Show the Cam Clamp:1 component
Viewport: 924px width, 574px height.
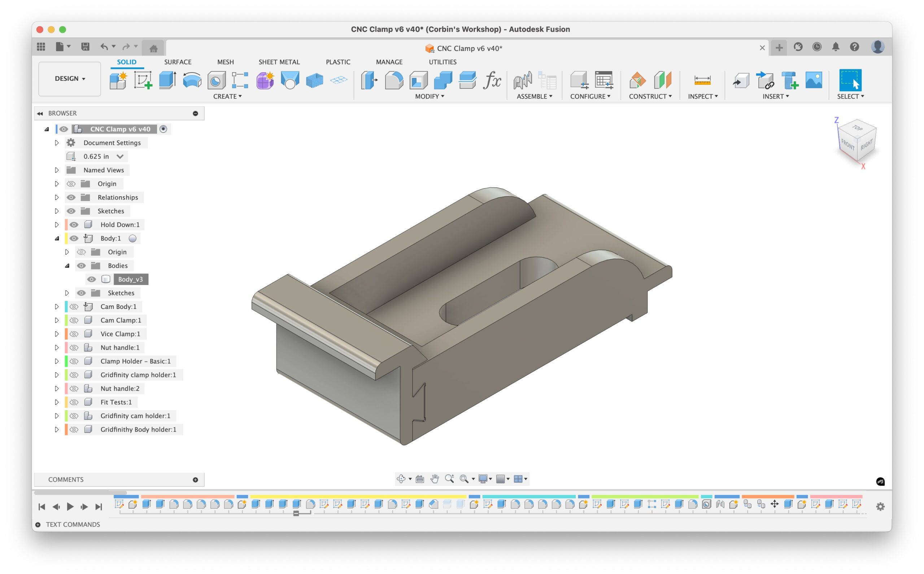pyautogui.click(x=74, y=320)
